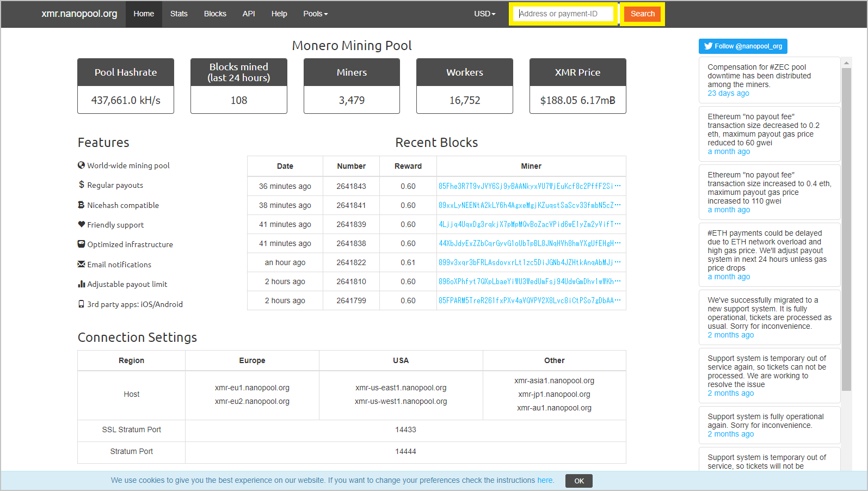Click the Twitter bird icon in Follow button
The image size is (868, 491).
coord(709,46)
